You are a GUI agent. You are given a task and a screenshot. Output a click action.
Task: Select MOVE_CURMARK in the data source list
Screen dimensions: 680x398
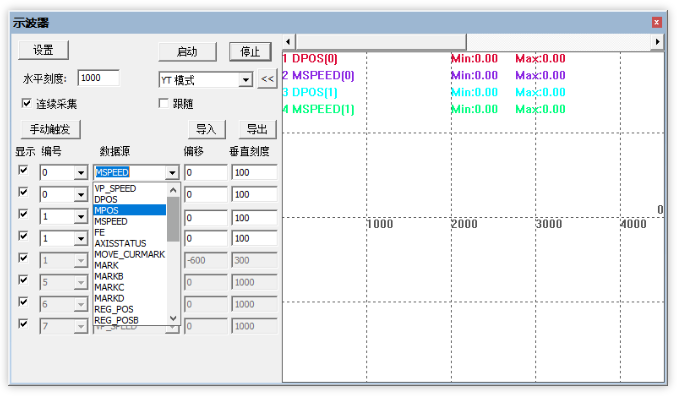click(130, 254)
